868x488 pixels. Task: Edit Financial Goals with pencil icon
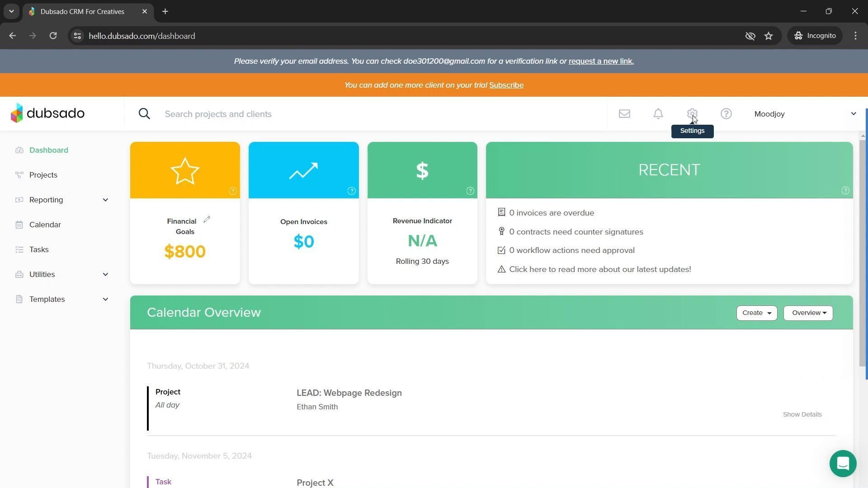pyautogui.click(x=207, y=220)
